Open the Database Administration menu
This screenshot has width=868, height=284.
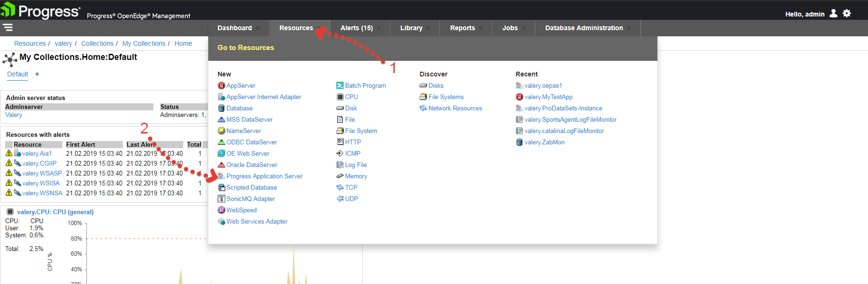(584, 28)
